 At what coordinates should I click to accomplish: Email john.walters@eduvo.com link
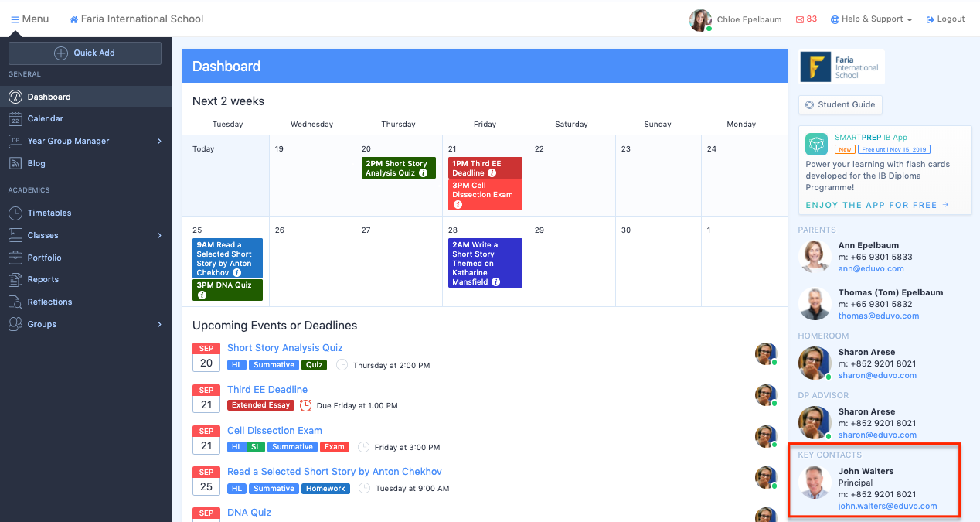click(887, 507)
